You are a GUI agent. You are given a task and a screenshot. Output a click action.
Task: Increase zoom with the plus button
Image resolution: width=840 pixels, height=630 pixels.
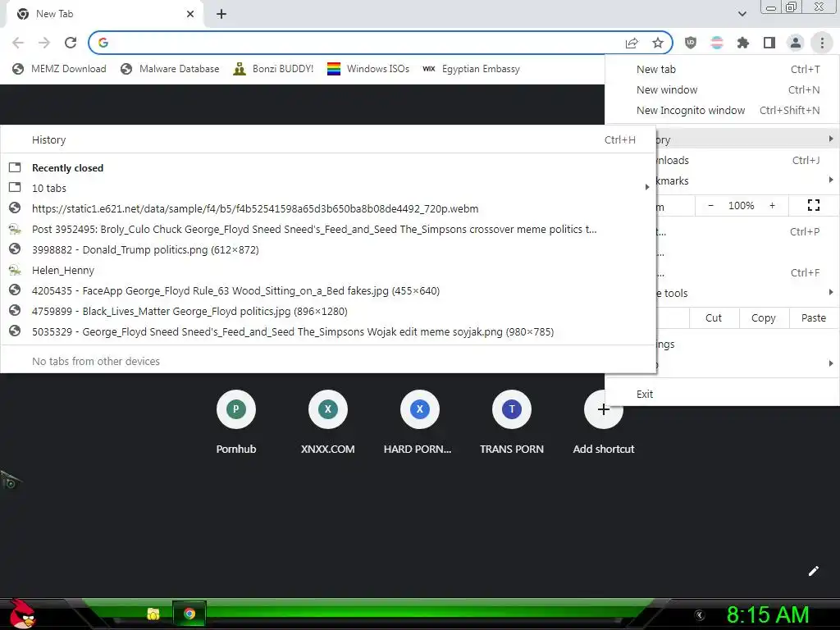point(772,205)
